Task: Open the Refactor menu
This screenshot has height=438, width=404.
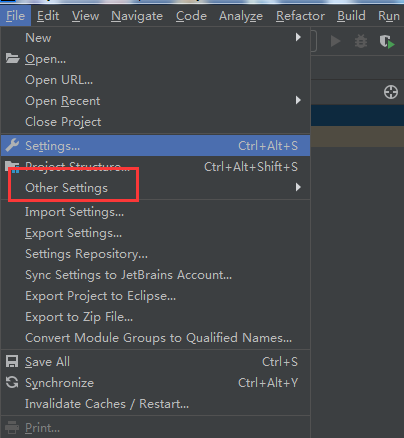Action: (x=300, y=16)
